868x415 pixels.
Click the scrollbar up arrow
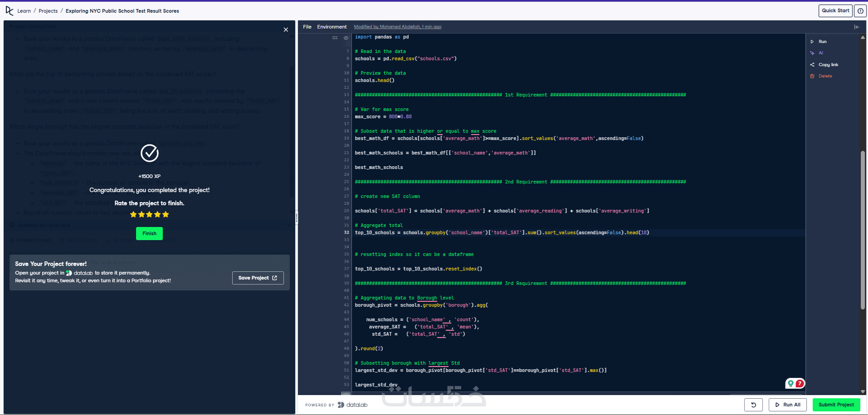coord(863,38)
